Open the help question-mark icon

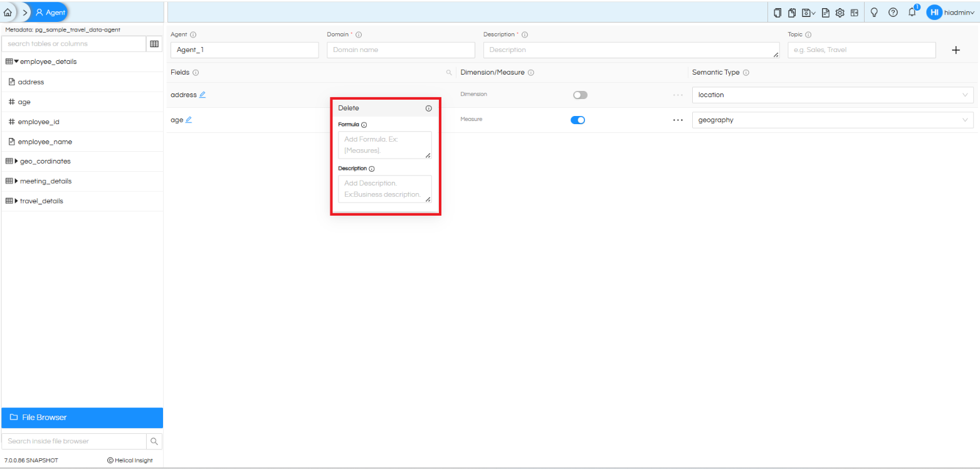(x=893, y=13)
